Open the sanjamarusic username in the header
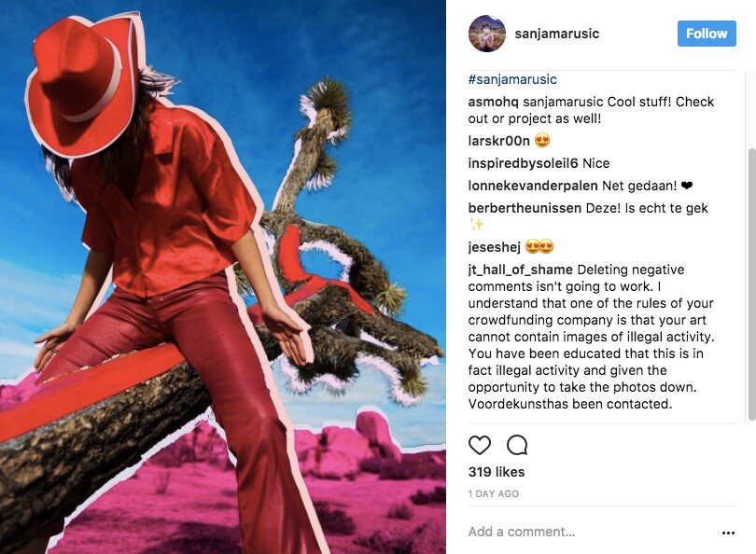Viewport: 756px width, 554px height. coord(557,34)
